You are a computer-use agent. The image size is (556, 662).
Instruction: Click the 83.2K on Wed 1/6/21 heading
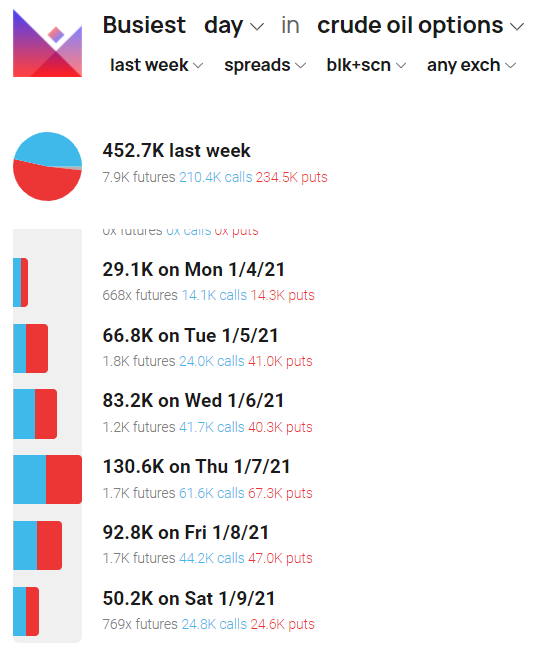click(x=193, y=401)
